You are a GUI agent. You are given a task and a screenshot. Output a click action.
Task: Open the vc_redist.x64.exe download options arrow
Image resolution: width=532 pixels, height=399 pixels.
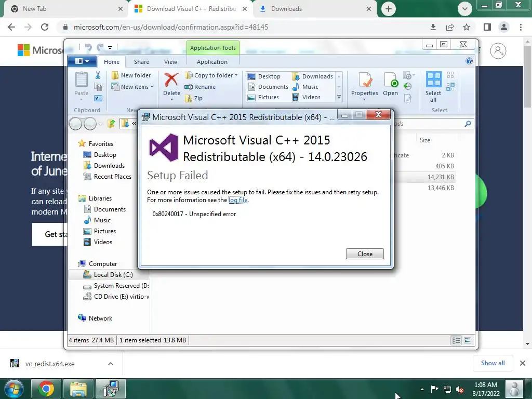pyautogui.click(x=111, y=364)
